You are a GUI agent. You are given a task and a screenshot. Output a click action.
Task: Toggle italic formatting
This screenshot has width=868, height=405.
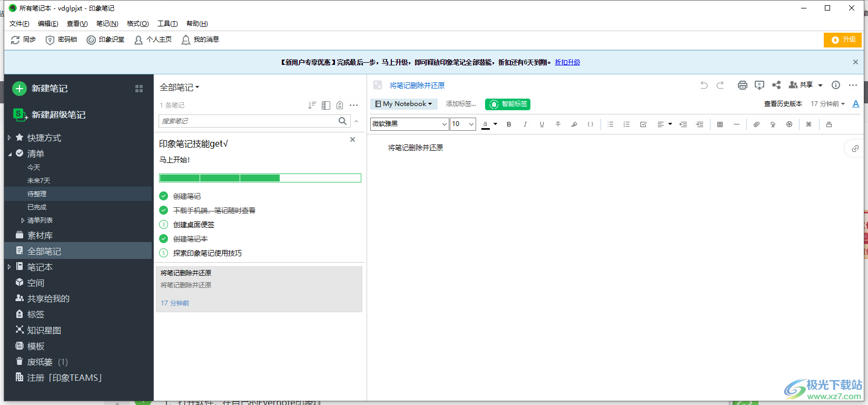tap(525, 124)
